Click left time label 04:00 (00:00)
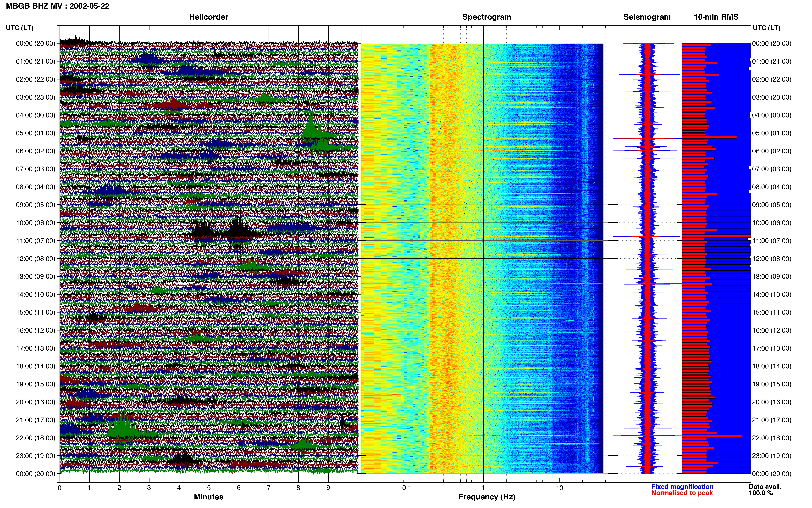 [x=36, y=115]
